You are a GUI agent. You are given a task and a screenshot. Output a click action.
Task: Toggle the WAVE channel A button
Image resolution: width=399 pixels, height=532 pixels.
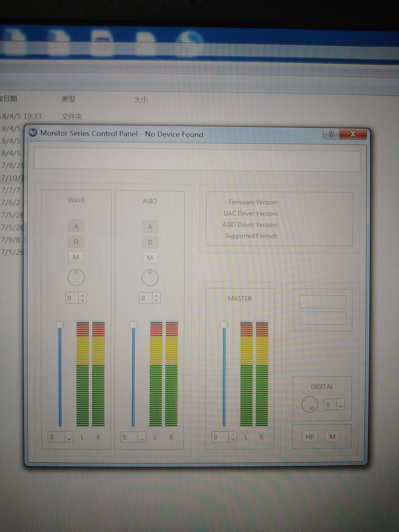[x=76, y=226]
